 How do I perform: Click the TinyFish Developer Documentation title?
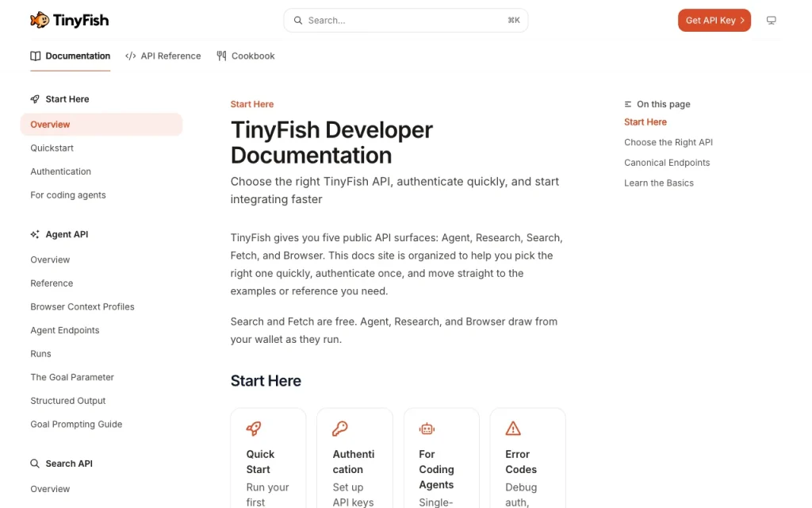(x=331, y=143)
